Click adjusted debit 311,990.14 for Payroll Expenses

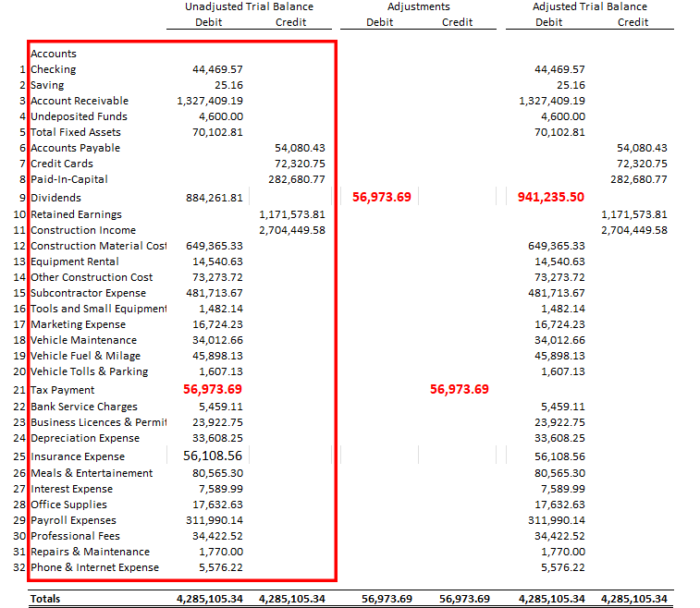[557, 520]
